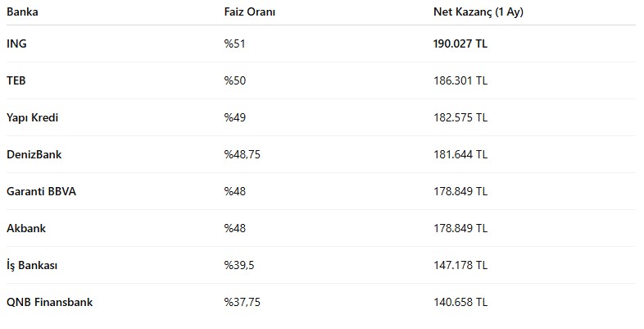Select the Garanti BBVA bank name
Image resolution: width=644 pixels, height=329 pixels.
click(41, 192)
